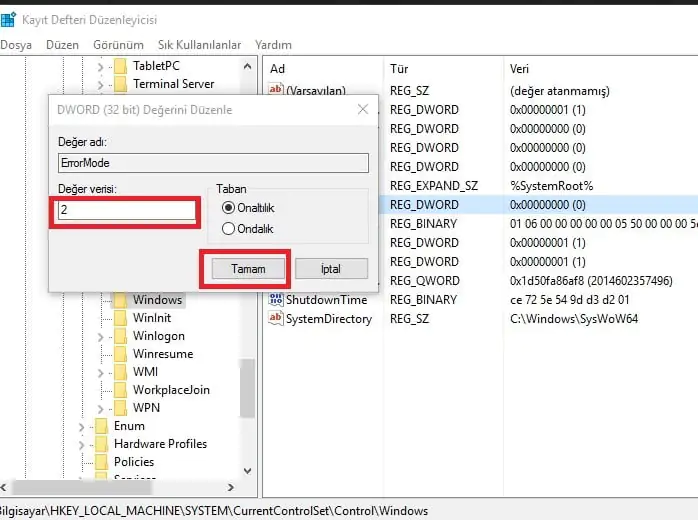Click the ShutdownTime binary value icon
This screenshot has width=698, height=520.
coord(276,300)
